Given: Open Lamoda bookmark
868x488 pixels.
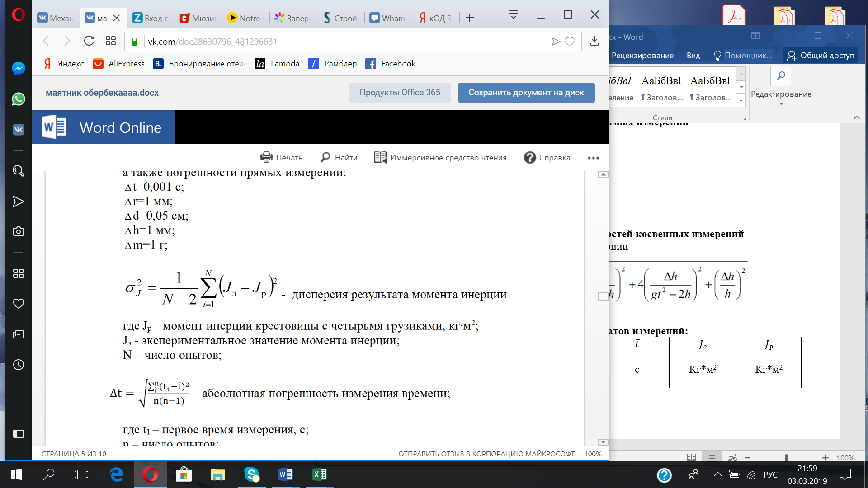Looking at the screenshot, I should click(277, 64).
